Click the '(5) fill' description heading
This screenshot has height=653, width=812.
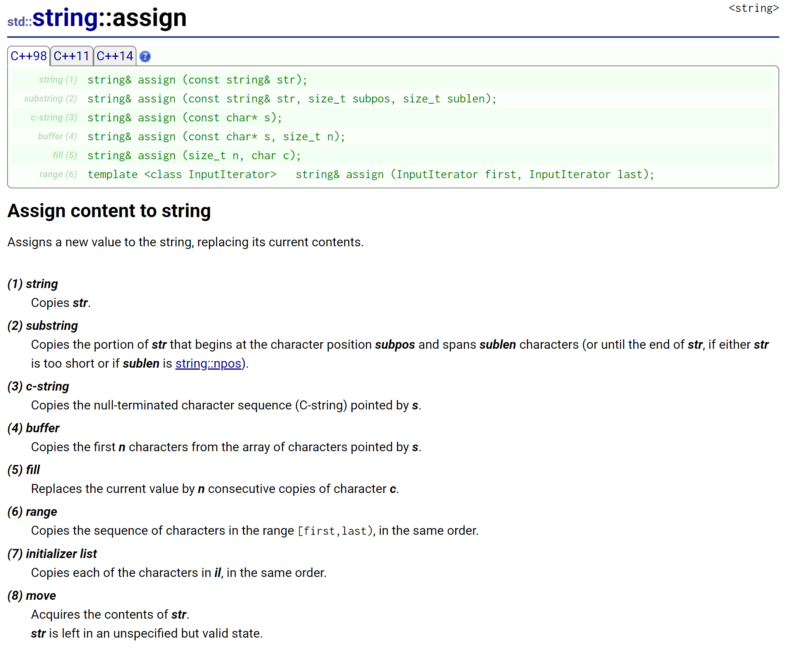[x=24, y=470]
